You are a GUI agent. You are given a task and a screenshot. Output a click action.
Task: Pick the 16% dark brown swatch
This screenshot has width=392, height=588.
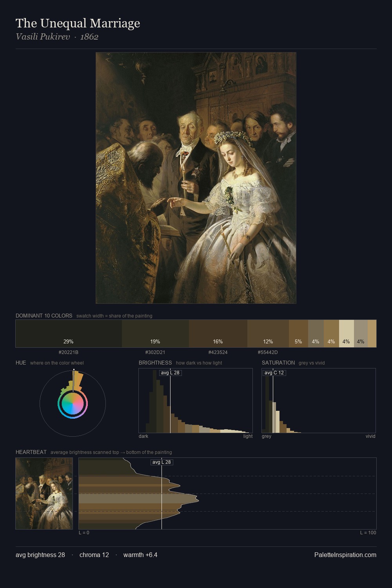[x=218, y=334]
